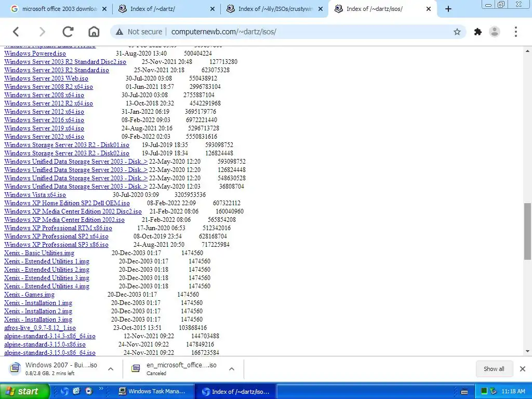Screen dimensions: 532x399
Task: Open the Chrome three-dot menu
Action: 516,32
